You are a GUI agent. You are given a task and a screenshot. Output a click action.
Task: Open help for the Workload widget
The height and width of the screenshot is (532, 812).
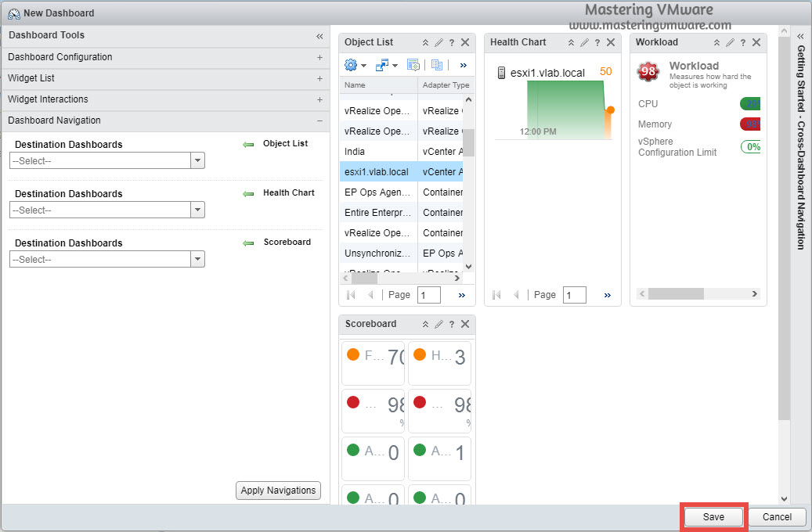(742, 42)
